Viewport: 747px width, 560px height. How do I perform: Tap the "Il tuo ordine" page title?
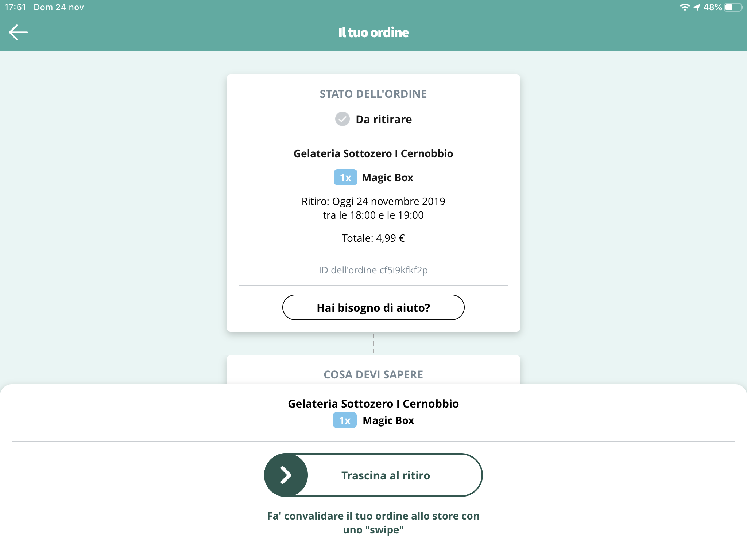373,32
